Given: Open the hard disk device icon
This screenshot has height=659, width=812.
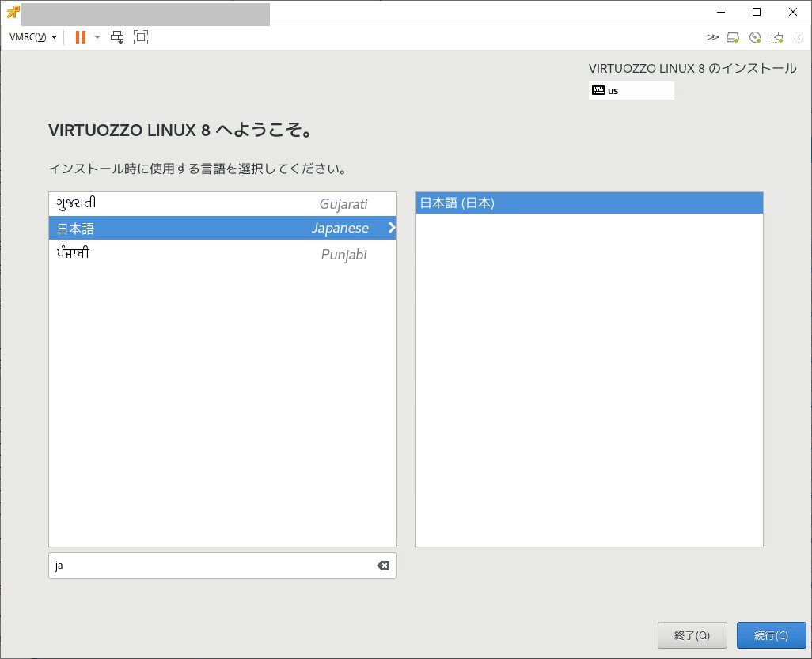Looking at the screenshot, I should pyautogui.click(x=733, y=37).
